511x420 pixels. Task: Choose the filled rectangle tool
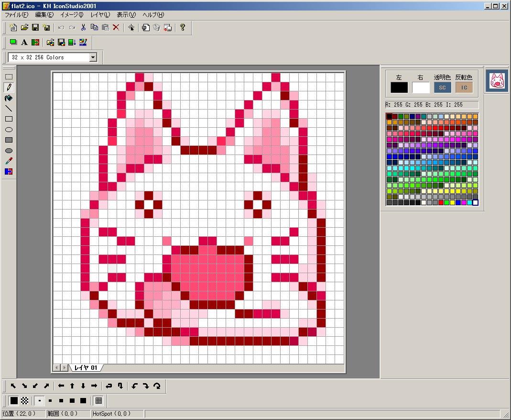[x=9, y=140]
